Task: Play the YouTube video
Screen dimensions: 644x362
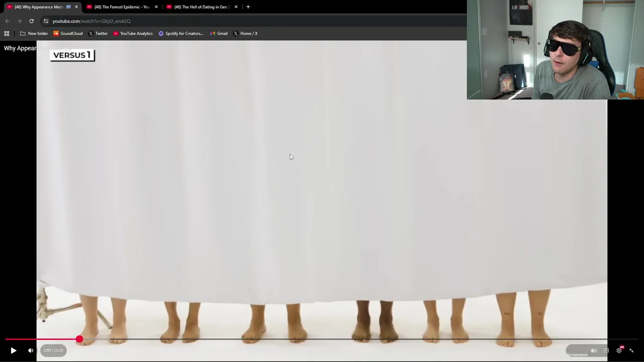Action: point(14,350)
